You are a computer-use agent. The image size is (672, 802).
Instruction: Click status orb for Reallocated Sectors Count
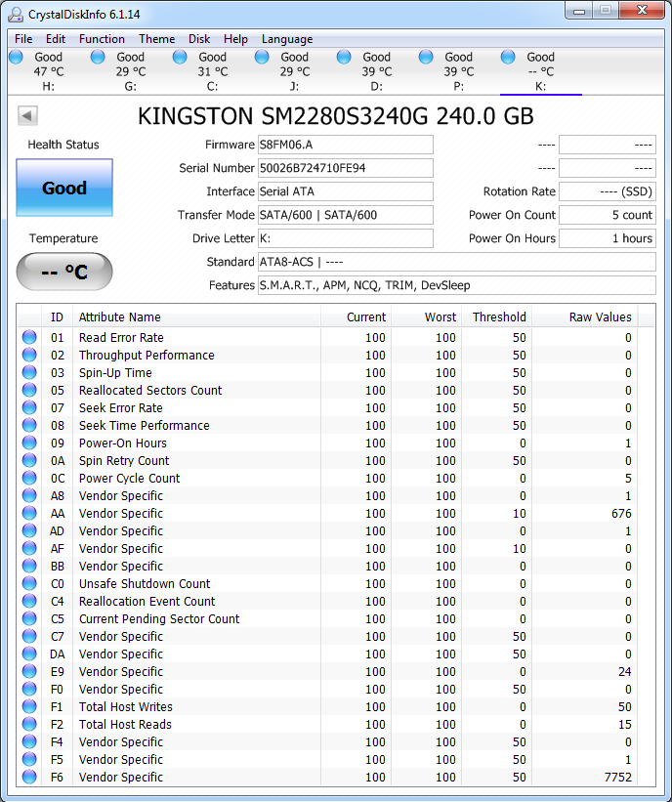[x=29, y=391]
